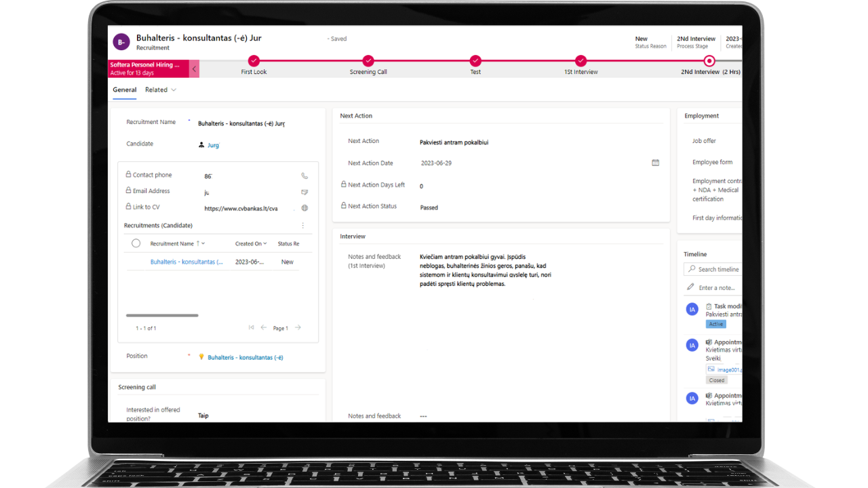The width and height of the screenshot is (868, 488).
Task: Switch to the General tab
Action: coord(124,89)
